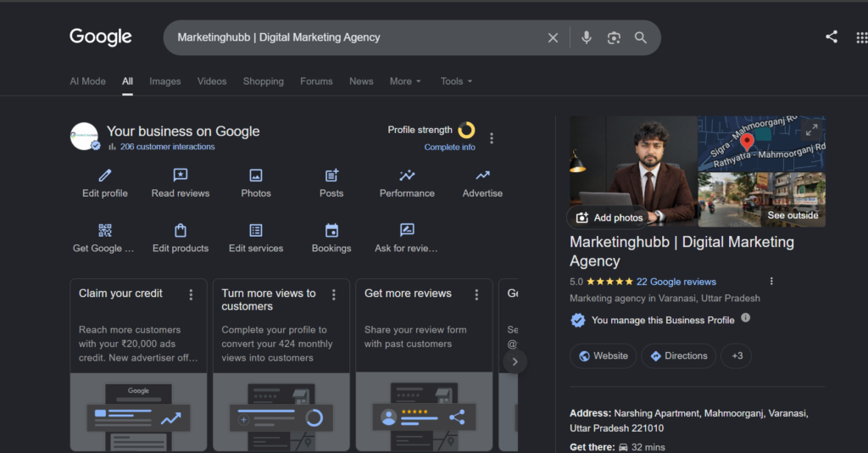Click the Directions button

tap(679, 356)
